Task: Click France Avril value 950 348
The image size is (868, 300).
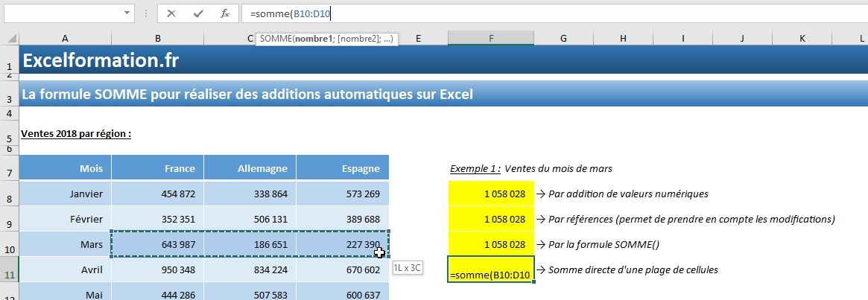Action: click(x=158, y=270)
